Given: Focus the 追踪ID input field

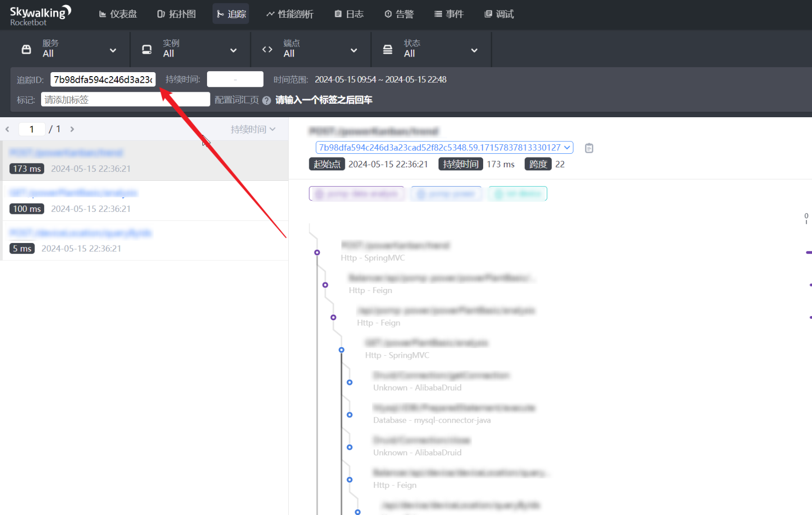Looking at the screenshot, I should 103,79.
